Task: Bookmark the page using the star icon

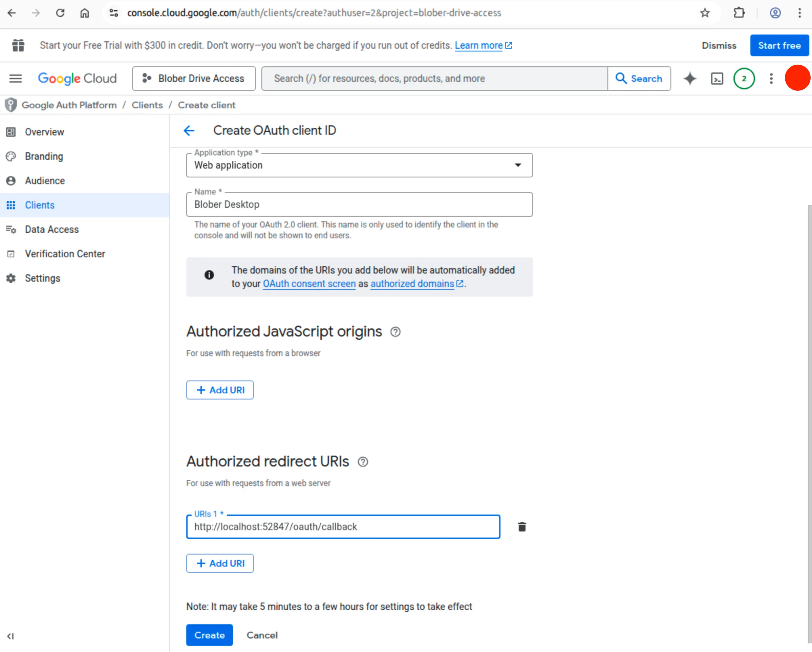Action: 704,13
